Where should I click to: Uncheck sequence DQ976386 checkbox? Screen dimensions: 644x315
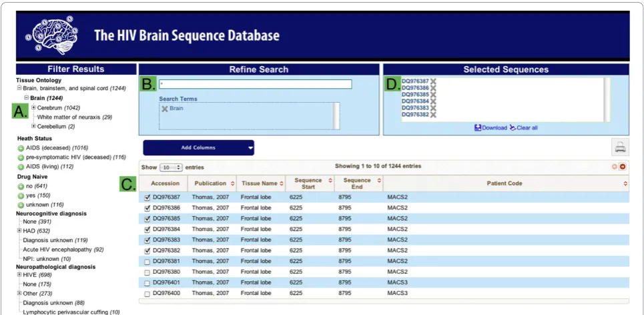pos(147,208)
